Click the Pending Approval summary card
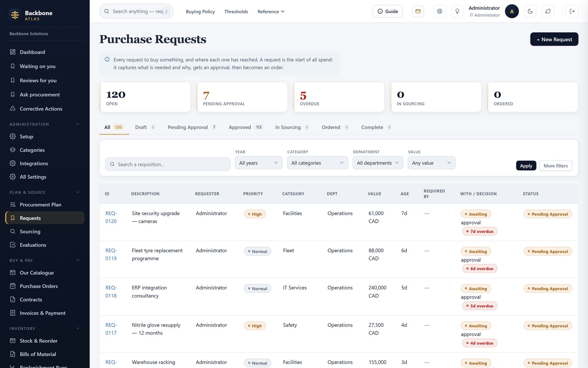The width and height of the screenshot is (588, 368). click(242, 97)
